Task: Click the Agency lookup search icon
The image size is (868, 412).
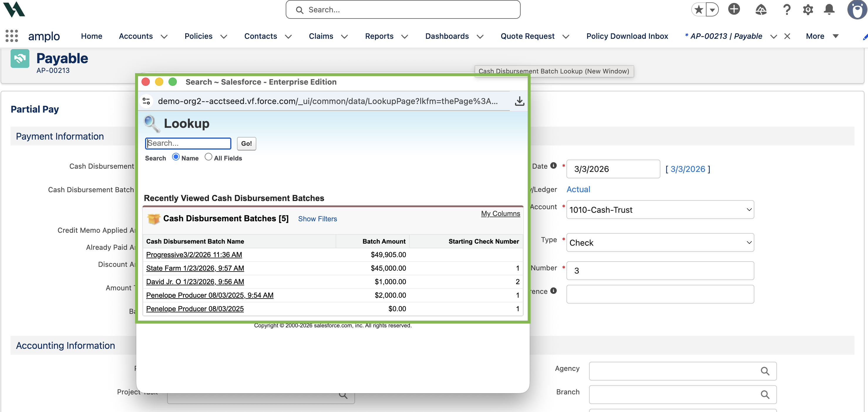Action: tap(765, 371)
